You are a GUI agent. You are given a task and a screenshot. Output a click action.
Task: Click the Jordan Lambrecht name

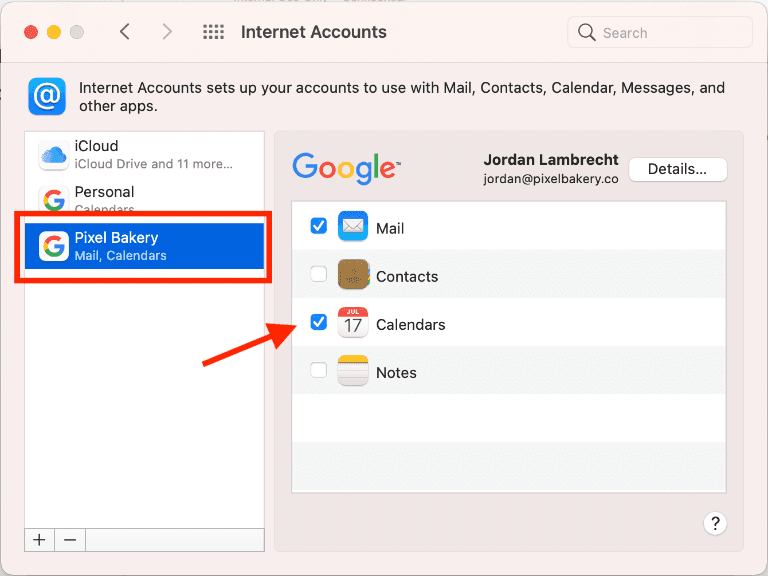551,160
